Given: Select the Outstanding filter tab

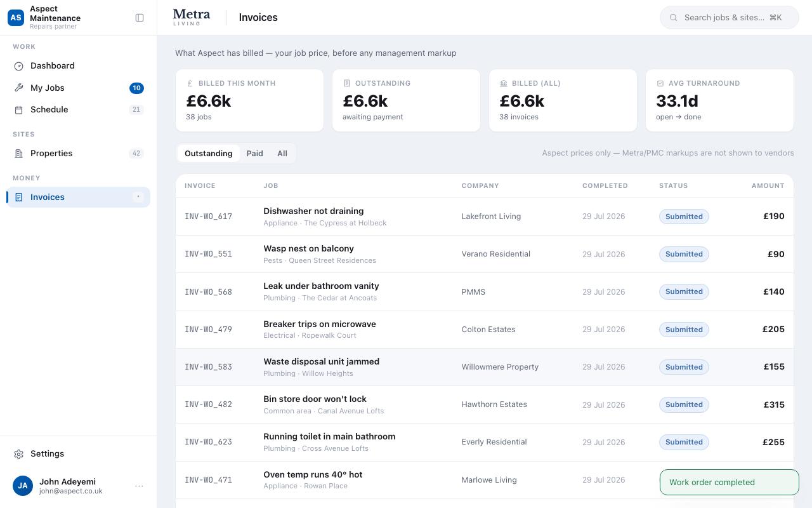Looking at the screenshot, I should 209,154.
